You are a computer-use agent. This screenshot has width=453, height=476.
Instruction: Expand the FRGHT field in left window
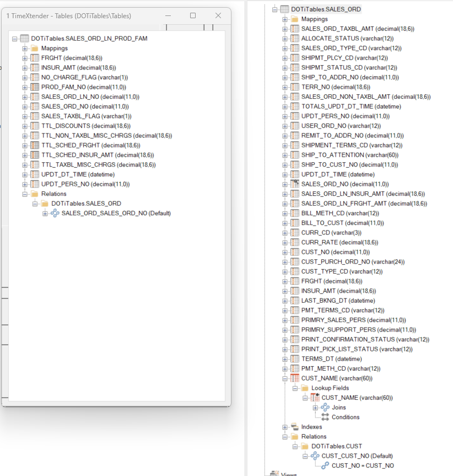click(x=25, y=58)
